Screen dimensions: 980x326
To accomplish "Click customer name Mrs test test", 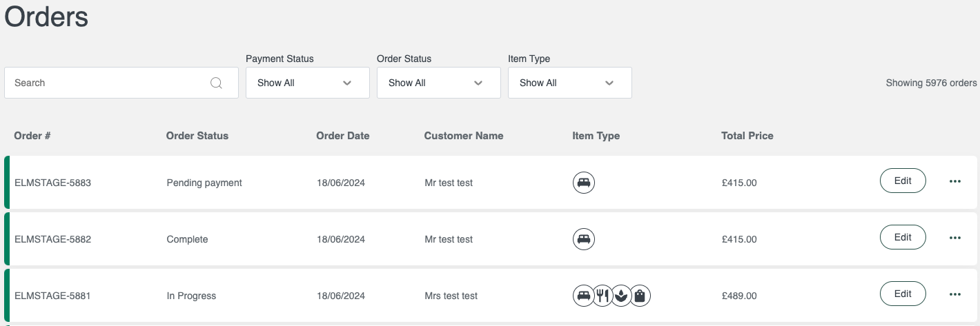I will [x=451, y=296].
